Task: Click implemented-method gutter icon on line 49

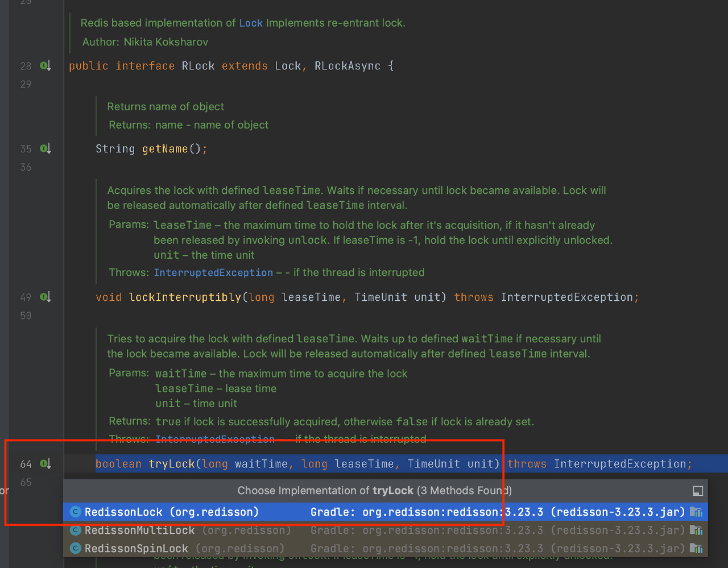Action: coord(45,297)
